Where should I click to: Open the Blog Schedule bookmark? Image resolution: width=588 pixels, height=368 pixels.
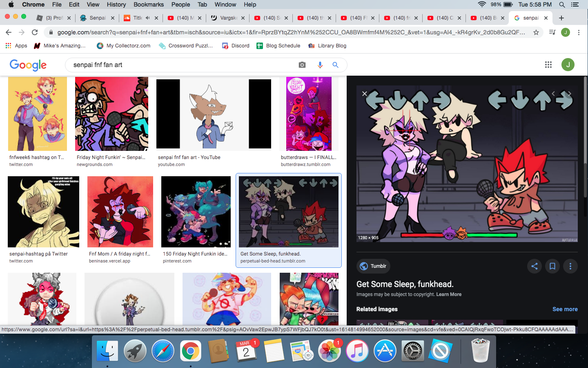coord(278,46)
